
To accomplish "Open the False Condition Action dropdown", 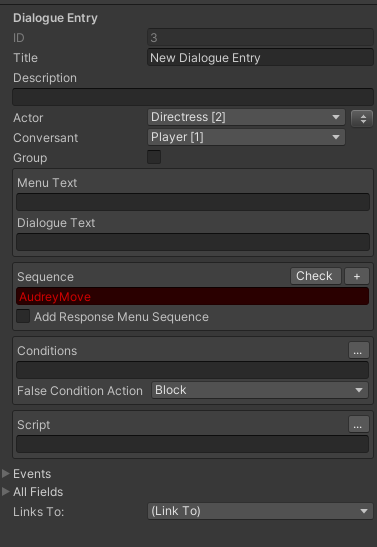I will click(260, 390).
